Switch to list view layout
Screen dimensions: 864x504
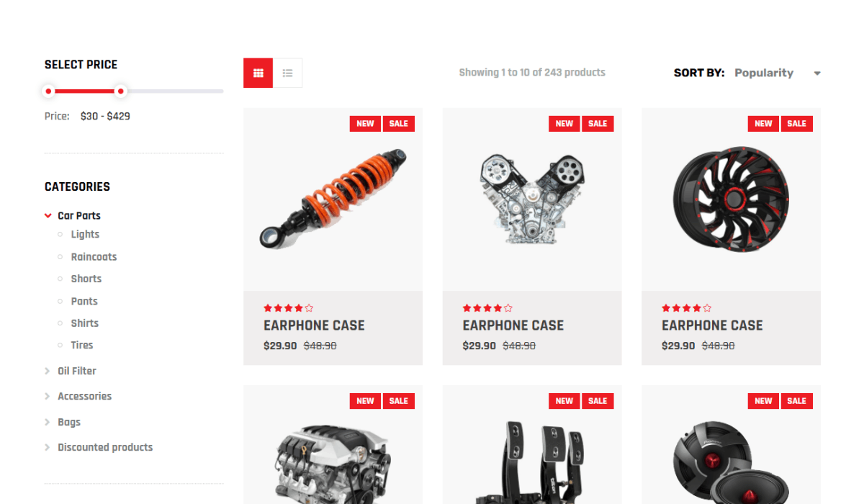(x=288, y=73)
